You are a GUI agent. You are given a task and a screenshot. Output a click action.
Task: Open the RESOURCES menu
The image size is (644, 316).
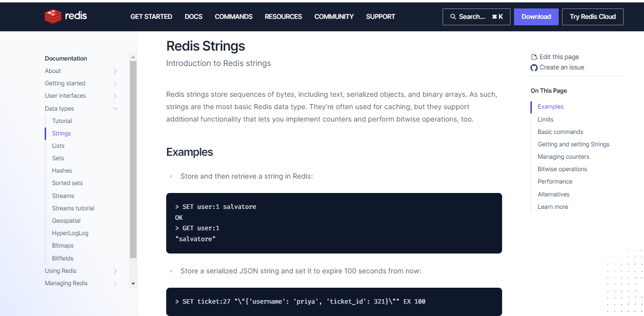pyautogui.click(x=283, y=17)
